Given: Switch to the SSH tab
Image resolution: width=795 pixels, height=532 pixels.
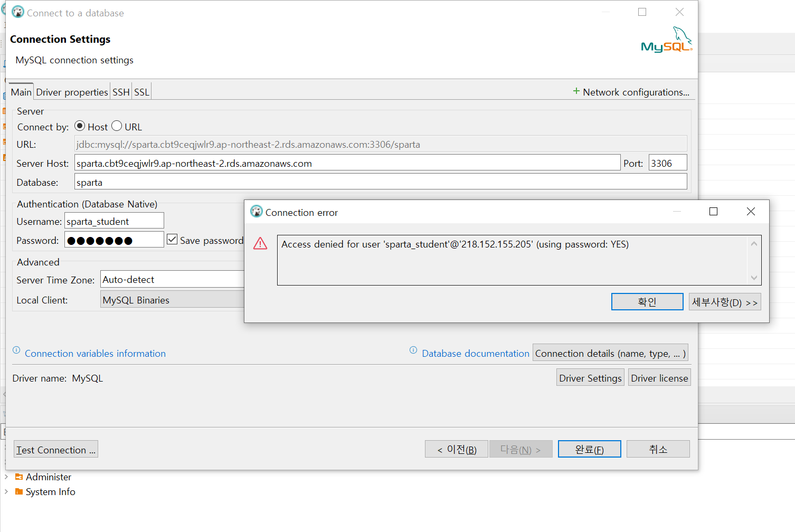Looking at the screenshot, I should pos(121,92).
